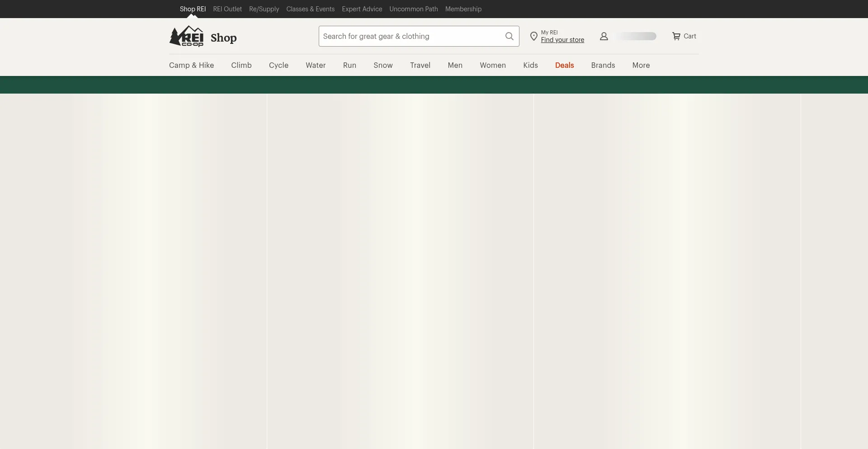Expand the More navigation menu
Image resolution: width=868 pixels, height=449 pixels.
pos(641,65)
